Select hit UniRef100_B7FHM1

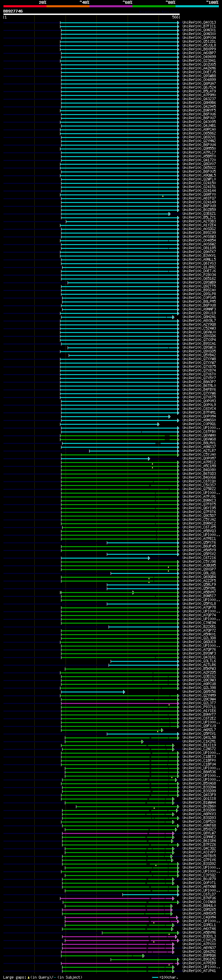[x=199, y=412]
